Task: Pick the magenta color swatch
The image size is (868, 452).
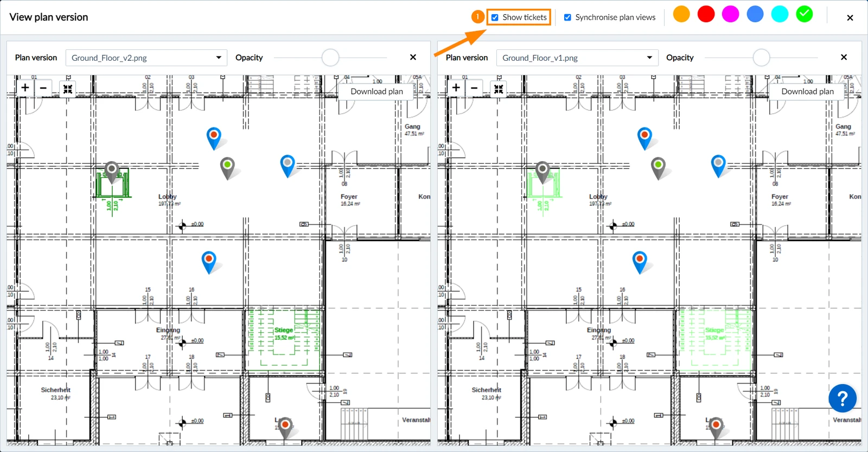Action: tap(730, 14)
